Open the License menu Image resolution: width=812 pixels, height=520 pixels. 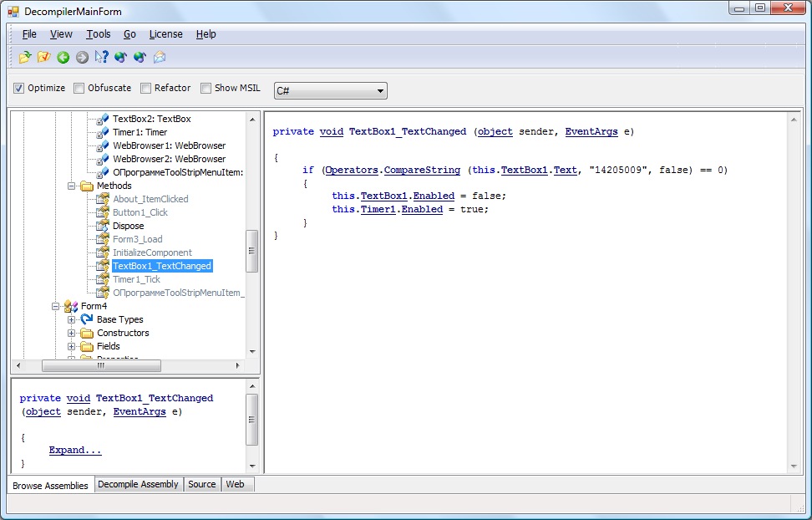165,34
